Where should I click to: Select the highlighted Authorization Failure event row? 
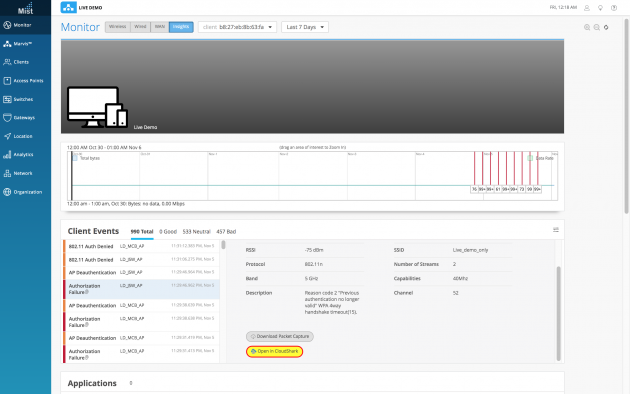141,289
